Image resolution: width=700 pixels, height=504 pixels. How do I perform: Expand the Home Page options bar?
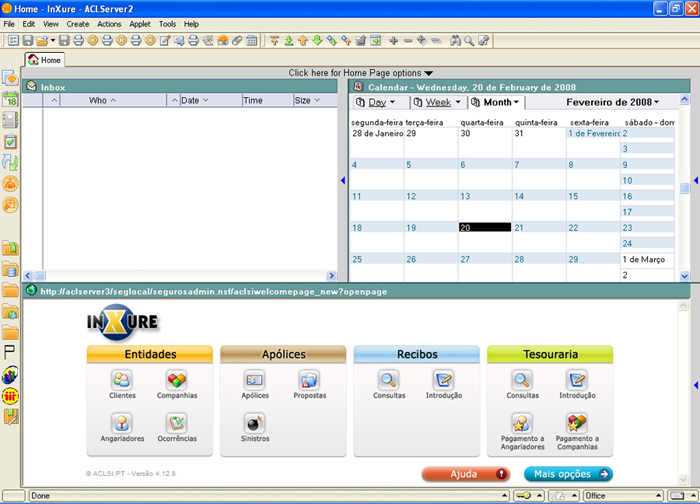click(360, 73)
